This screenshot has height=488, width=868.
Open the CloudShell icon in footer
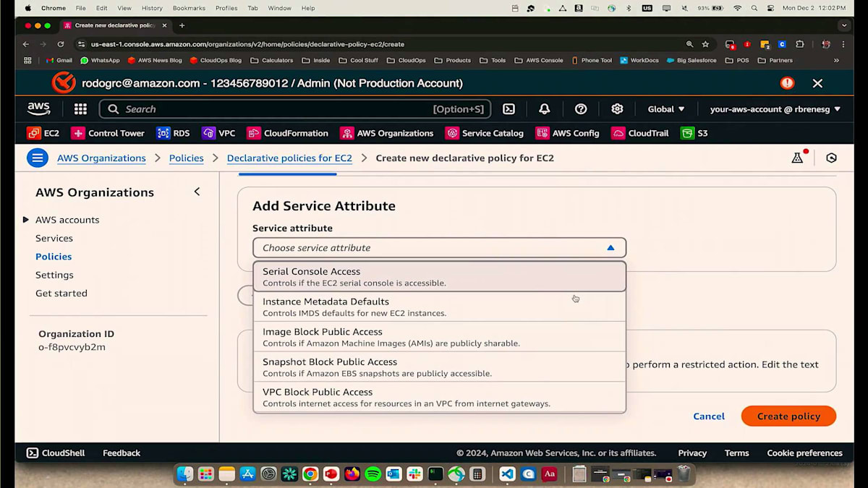[x=33, y=453]
